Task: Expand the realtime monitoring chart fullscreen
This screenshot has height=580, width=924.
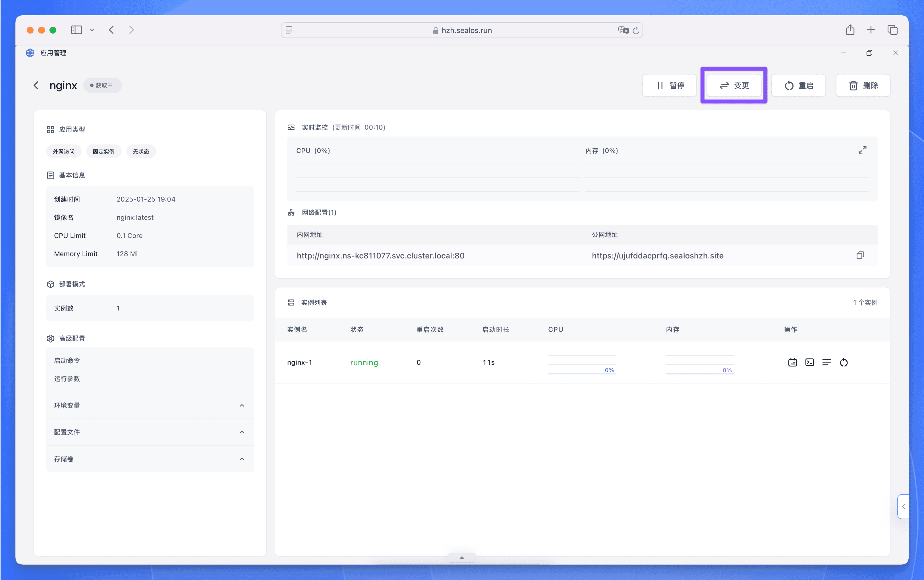Action: point(862,150)
